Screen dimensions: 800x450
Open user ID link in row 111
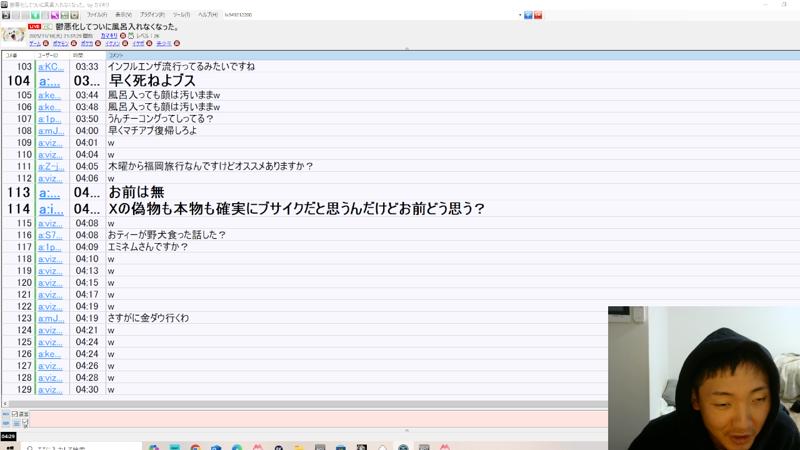click(51, 166)
